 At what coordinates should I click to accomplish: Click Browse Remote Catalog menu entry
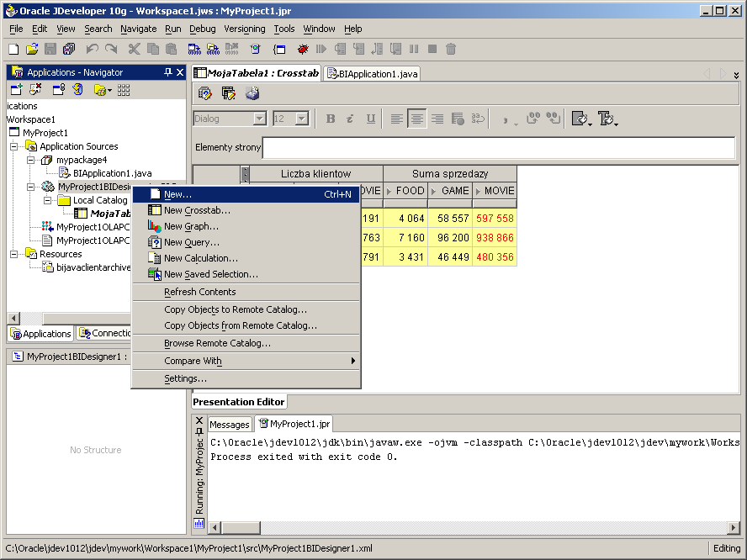246,343
